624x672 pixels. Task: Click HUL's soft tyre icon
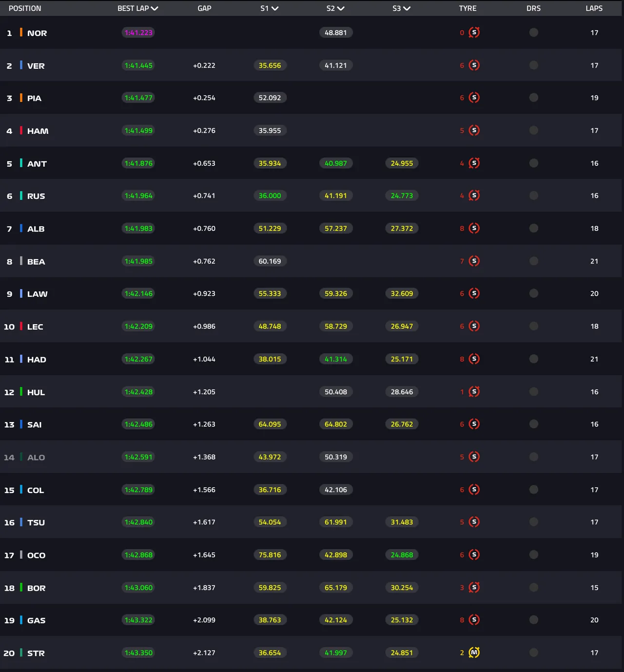[474, 391]
